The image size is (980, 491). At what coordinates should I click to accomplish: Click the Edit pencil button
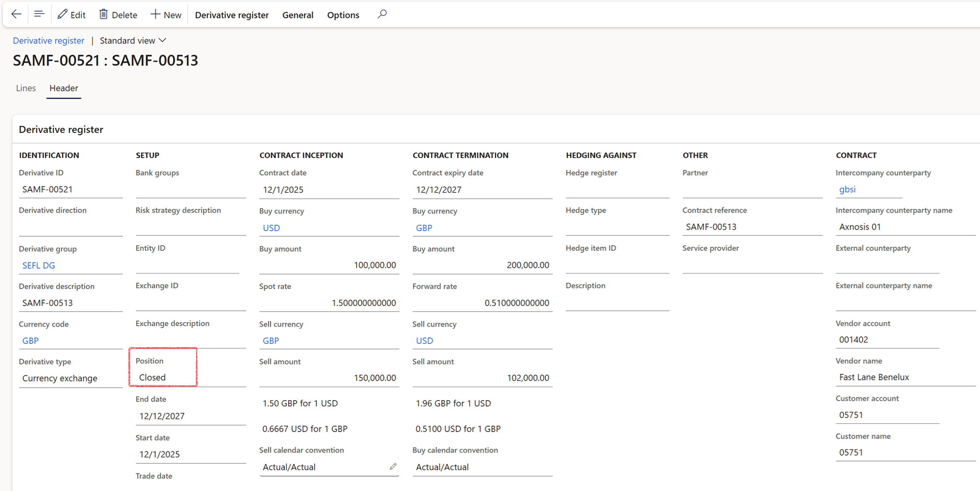click(x=72, y=14)
